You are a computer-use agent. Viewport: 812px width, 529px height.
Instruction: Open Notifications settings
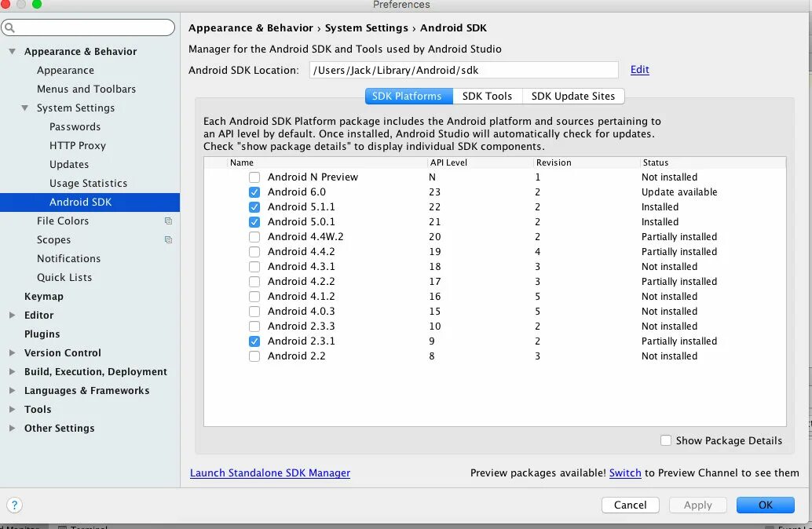(x=68, y=258)
